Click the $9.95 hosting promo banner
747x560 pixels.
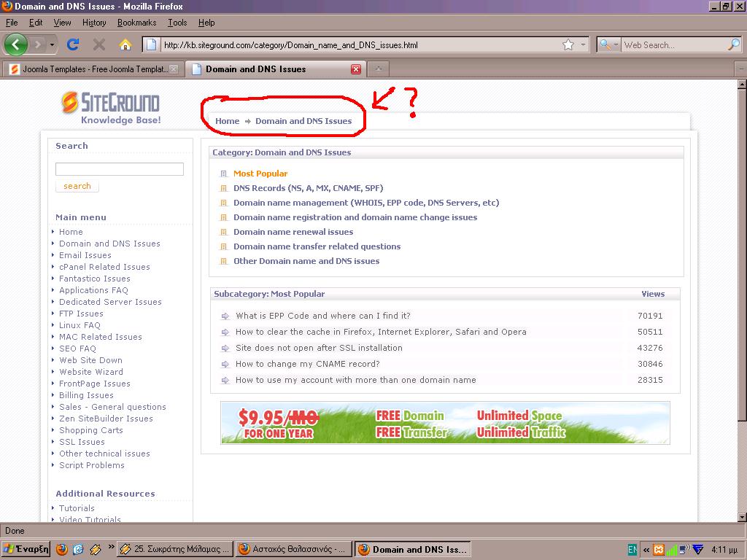pyautogui.click(x=445, y=423)
